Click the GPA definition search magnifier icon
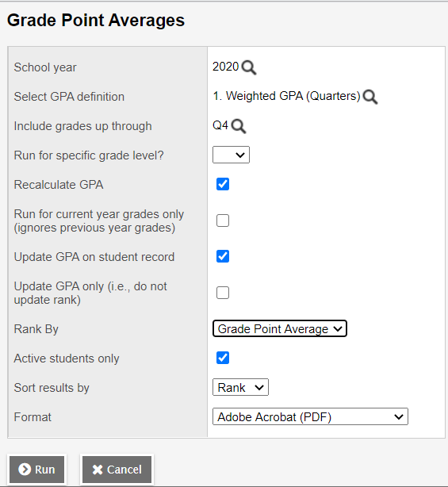 click(370, 97)
